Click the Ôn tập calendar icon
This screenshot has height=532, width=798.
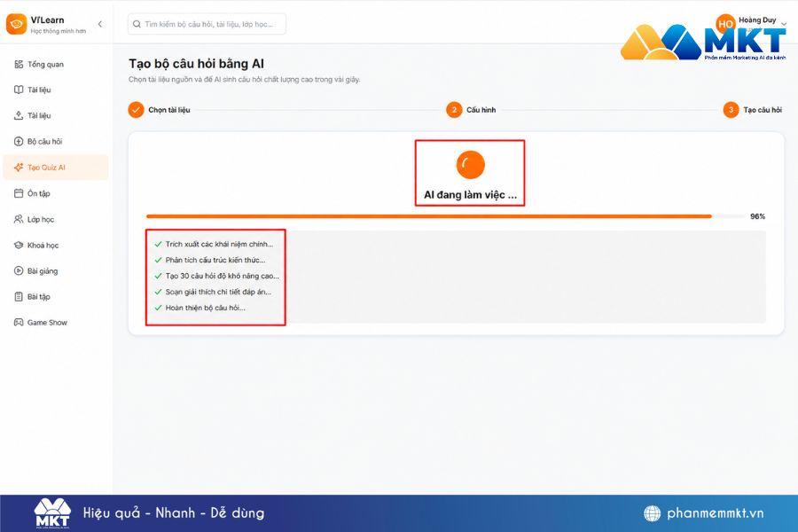(19, 193)
